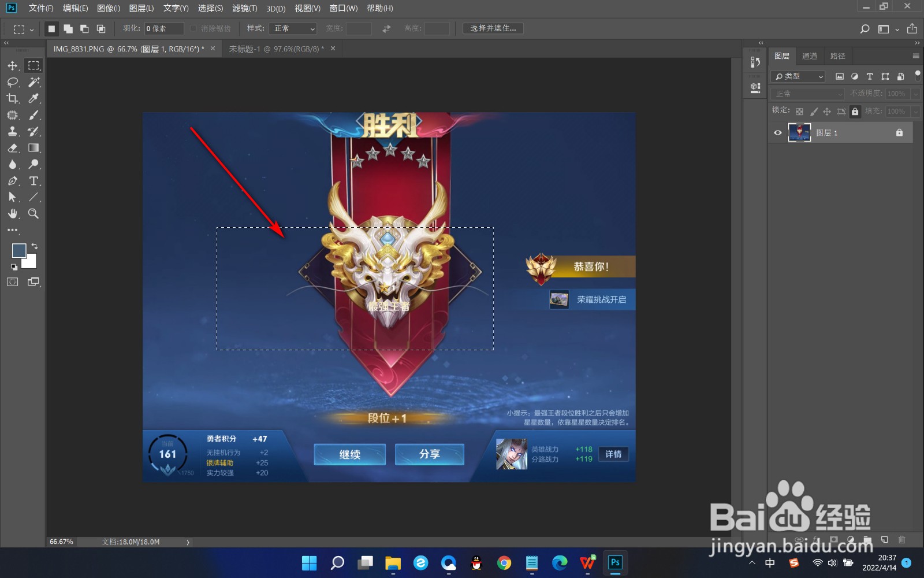Filter layers by adjustment layers
924x578 pixels.
click(x=855, y=76)
